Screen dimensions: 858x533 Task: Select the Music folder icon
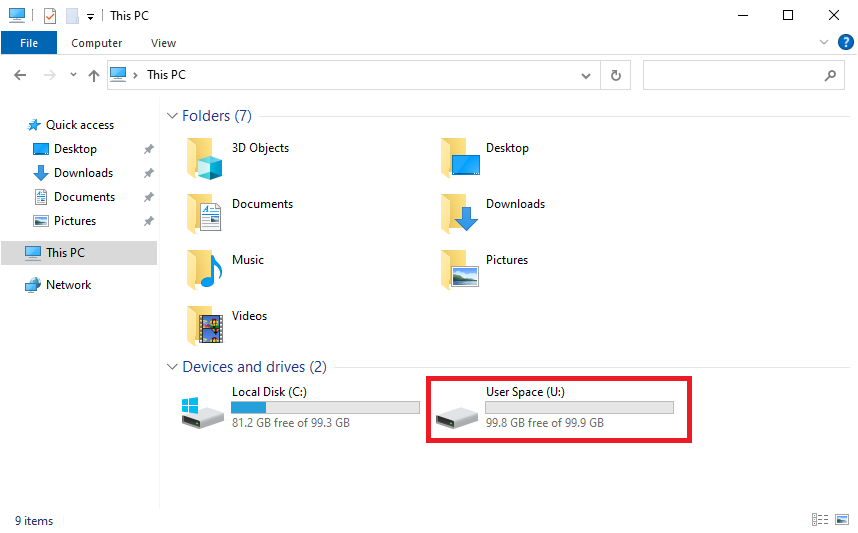(205, 270)
